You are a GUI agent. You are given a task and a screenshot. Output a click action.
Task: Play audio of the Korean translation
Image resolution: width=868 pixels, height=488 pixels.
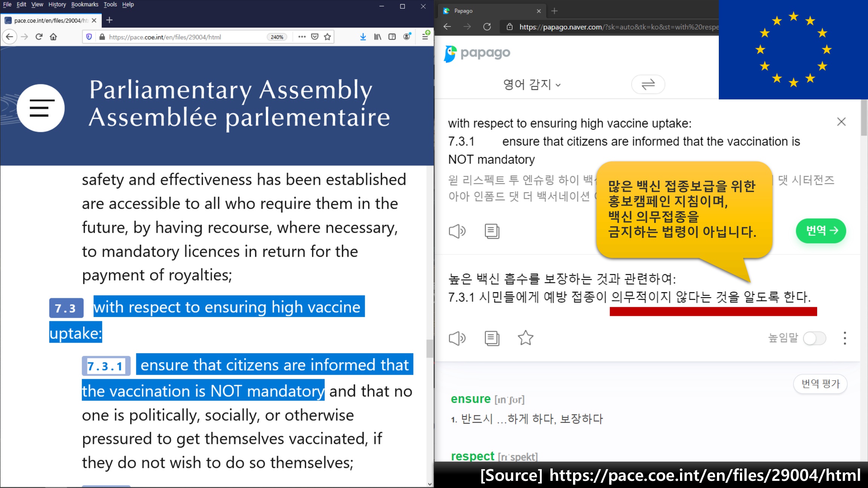tap(457, 338)
